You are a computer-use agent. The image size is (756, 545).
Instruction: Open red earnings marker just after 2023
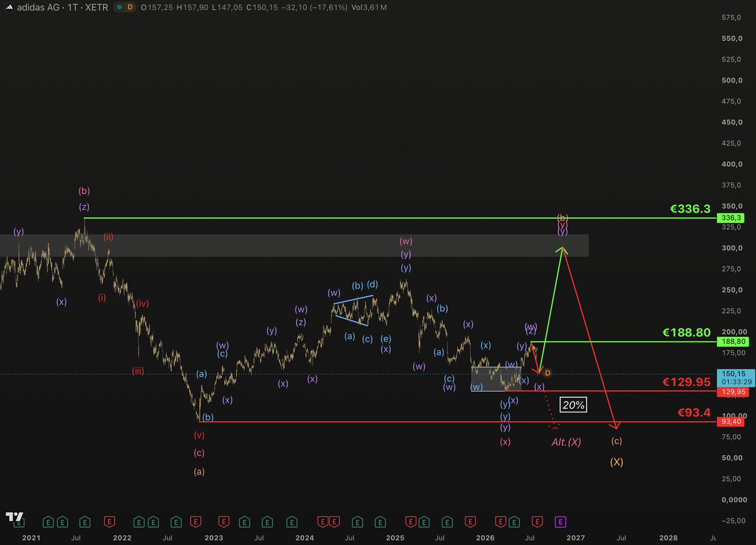(x=223, y=522)
